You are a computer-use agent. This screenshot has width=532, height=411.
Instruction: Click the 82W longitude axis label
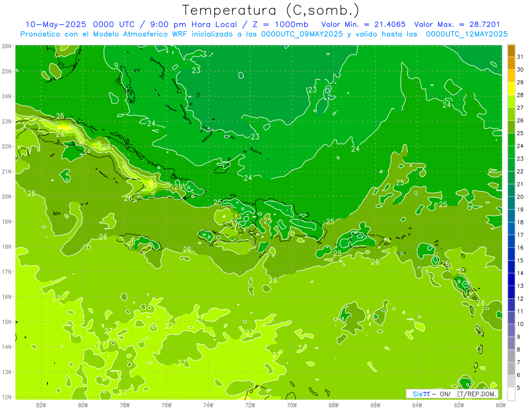[x=41, y=405]
